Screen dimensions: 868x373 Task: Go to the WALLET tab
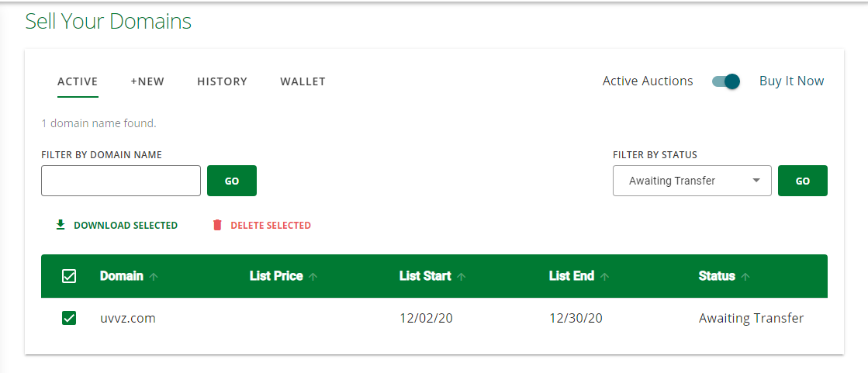click(x=303, y=81)
